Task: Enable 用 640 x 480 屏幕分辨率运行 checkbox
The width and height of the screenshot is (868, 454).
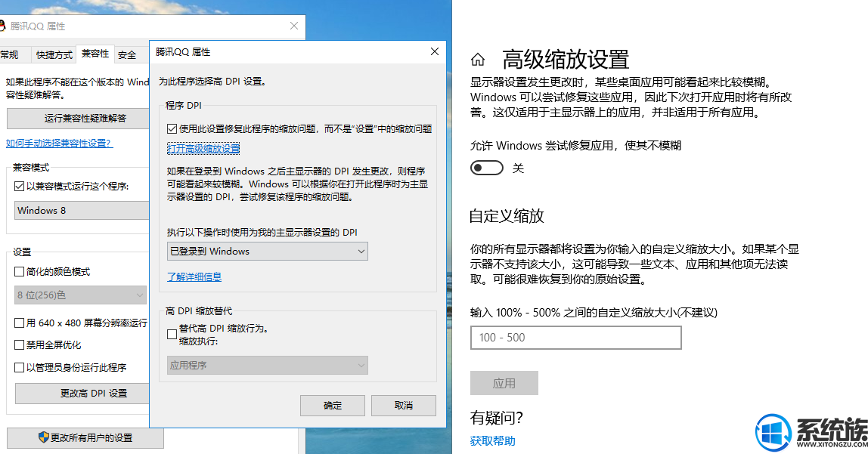Action: point(20,323)
